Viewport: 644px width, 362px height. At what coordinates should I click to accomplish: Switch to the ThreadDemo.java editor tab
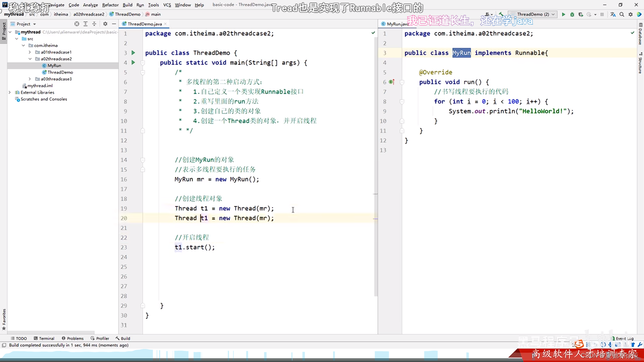click(145, 24)
